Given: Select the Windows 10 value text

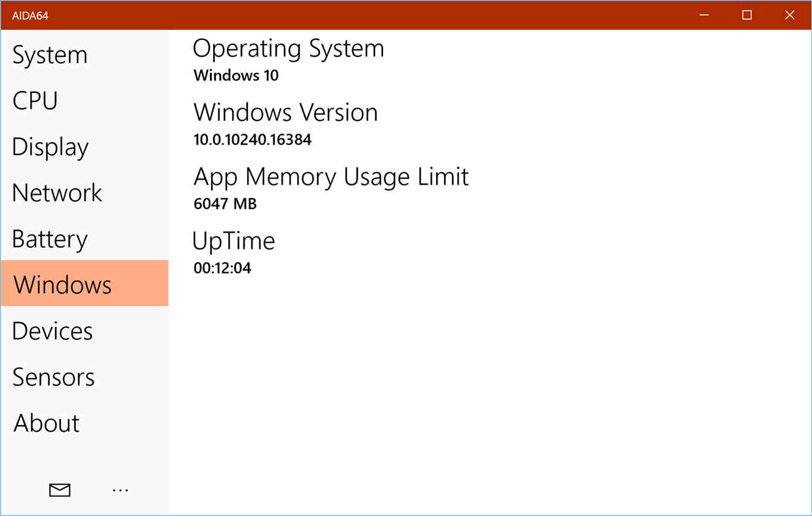Looking at the screenshot, I should tap(235, 75).
